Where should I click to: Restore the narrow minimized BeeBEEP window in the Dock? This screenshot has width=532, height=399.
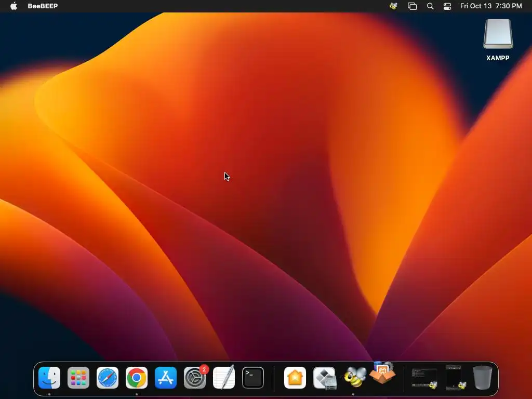[x=455, y=378]
